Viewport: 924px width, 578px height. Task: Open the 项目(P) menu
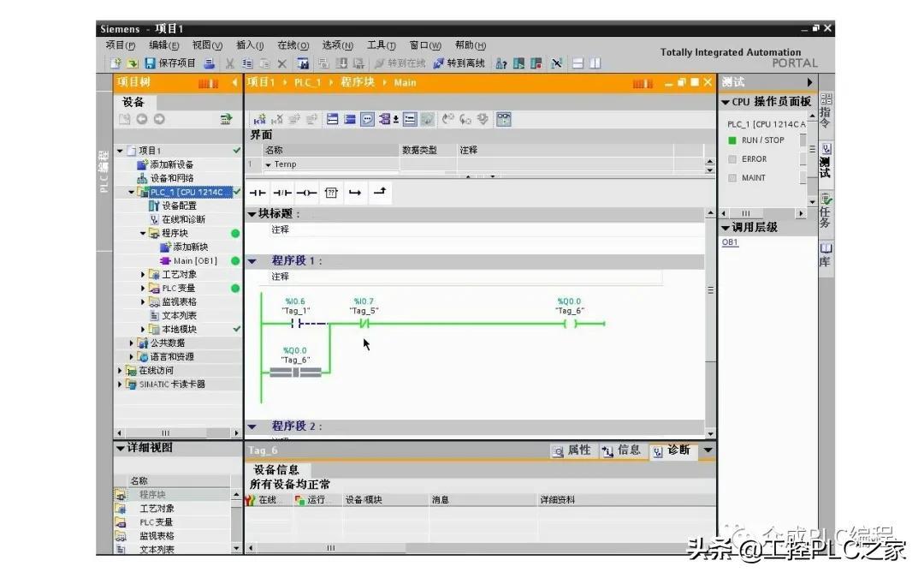pyautogui.click(x=121, y=45)
